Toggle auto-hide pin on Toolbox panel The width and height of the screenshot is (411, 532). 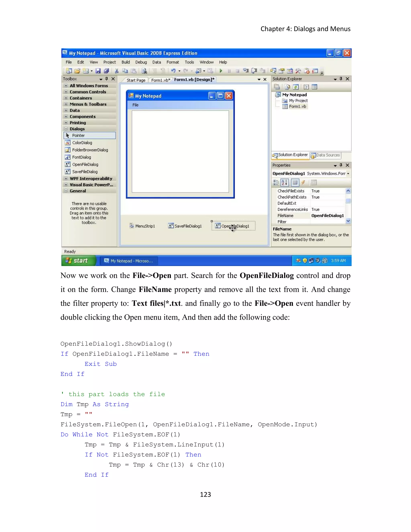[106, 79]
